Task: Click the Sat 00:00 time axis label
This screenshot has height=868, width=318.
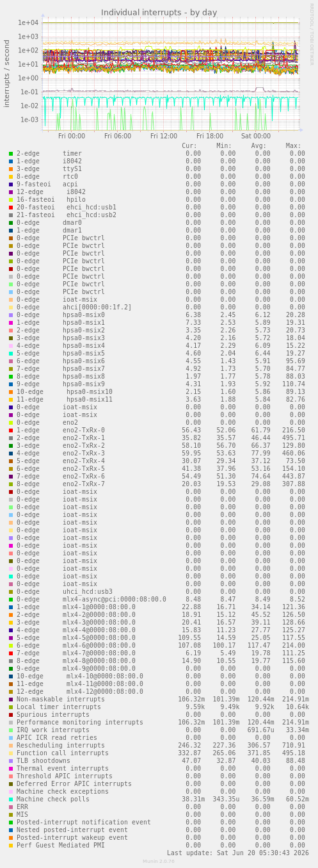Action: point(256,136)
